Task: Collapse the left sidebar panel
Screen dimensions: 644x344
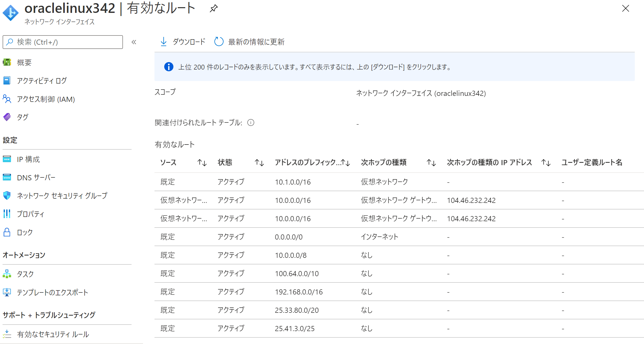Action: click(134, 42)
